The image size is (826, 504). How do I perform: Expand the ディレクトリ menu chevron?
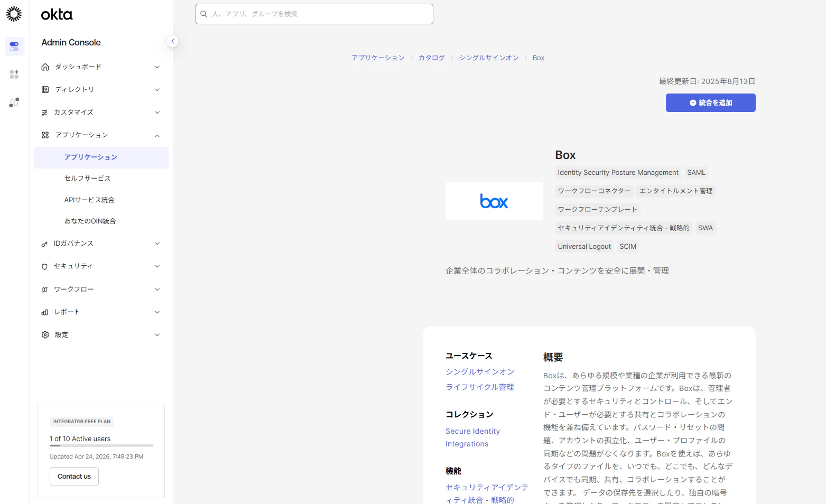157,90
